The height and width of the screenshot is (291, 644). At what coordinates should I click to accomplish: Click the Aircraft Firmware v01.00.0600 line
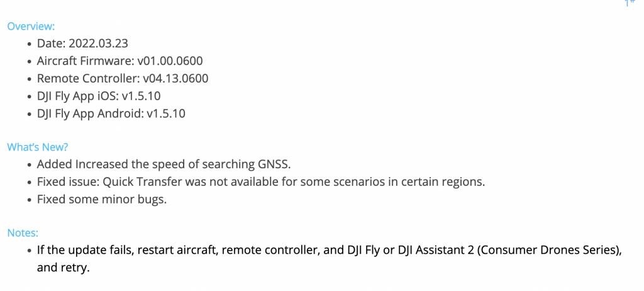coord(120,61)
